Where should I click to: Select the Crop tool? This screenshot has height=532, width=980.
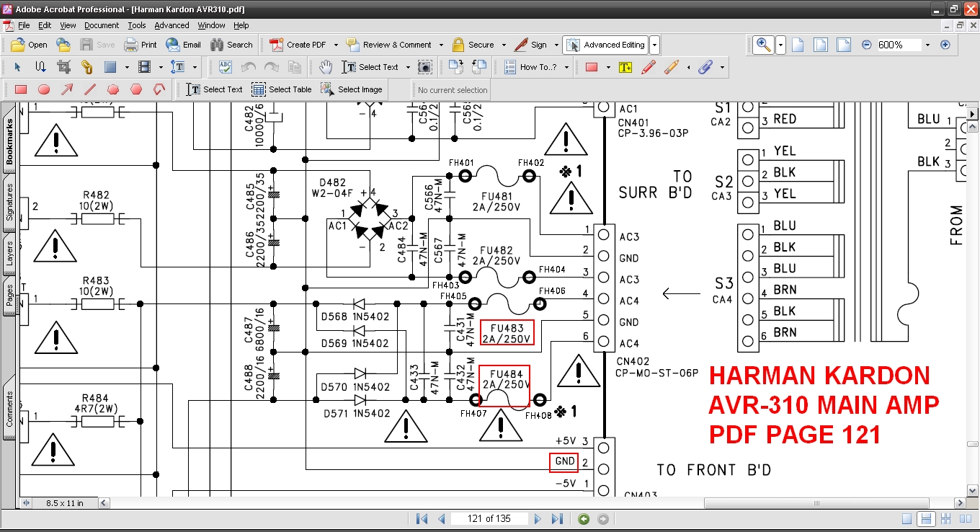63,67
